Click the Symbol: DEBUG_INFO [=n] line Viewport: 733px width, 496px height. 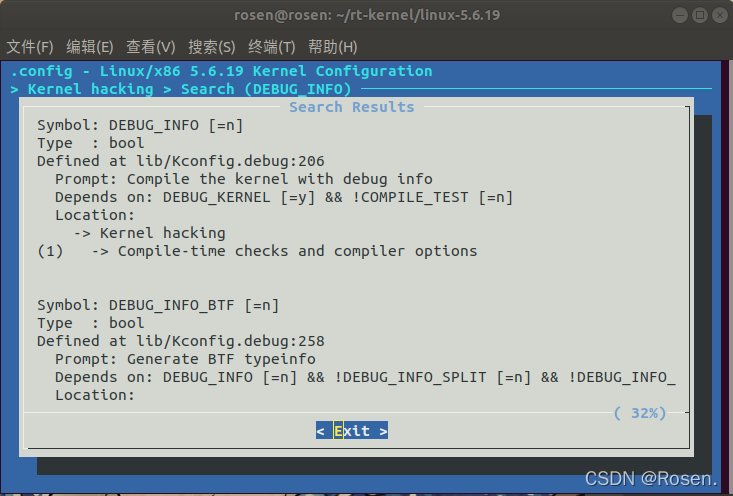point(140,125)
